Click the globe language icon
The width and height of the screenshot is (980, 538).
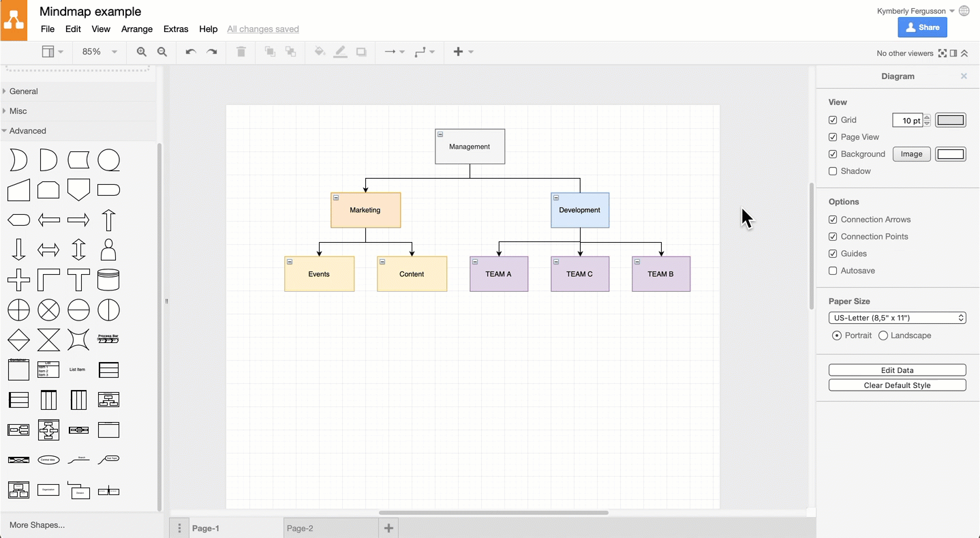tap(964, 11)
